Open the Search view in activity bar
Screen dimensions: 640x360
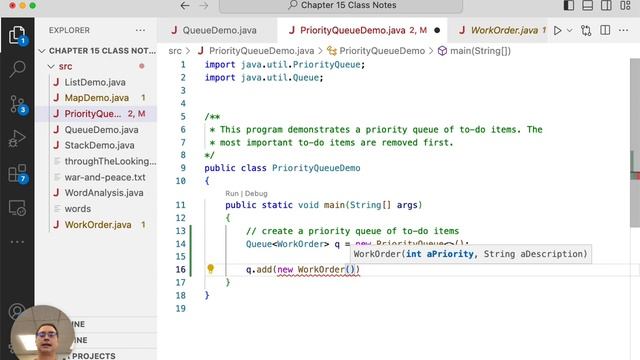click(x=17, y=69)
